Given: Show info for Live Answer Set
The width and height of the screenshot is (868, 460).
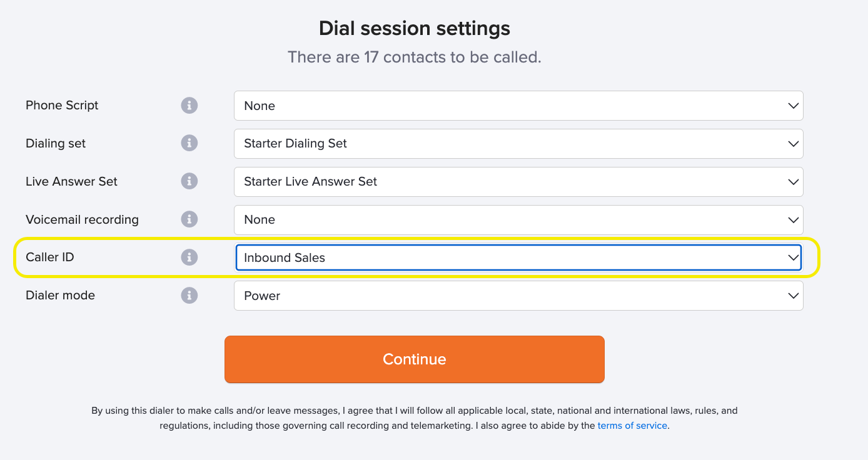Looking at the screenshot, I should point(189,181).
